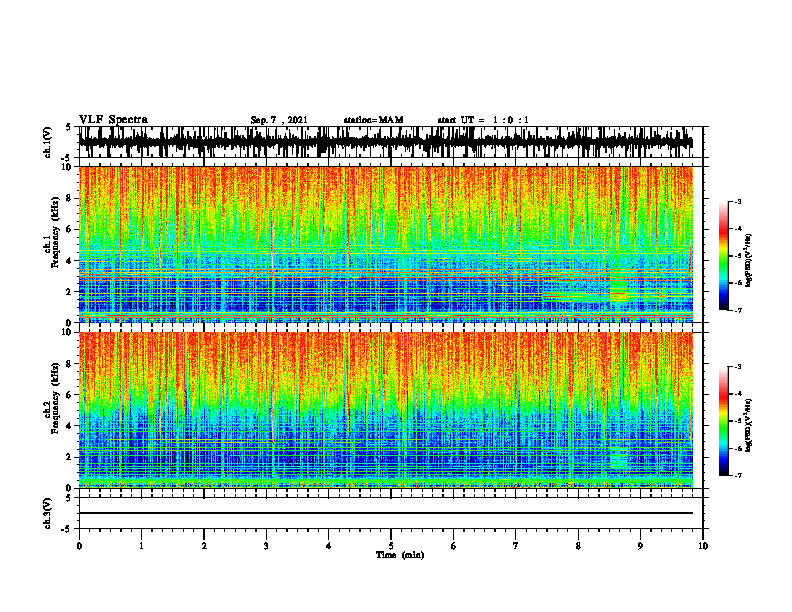Click inside the ch.1 spectrogram panel
The image size is (792, 612).
386,244
